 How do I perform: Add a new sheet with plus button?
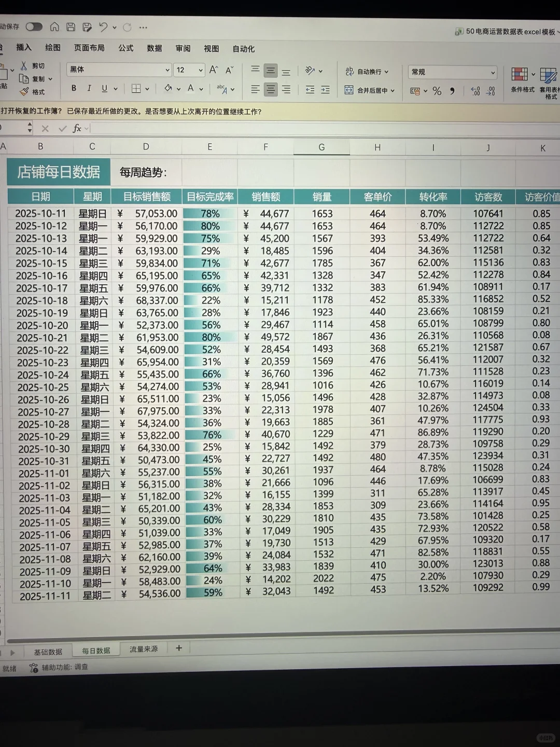pyautogui.click(x=179, y=648)
